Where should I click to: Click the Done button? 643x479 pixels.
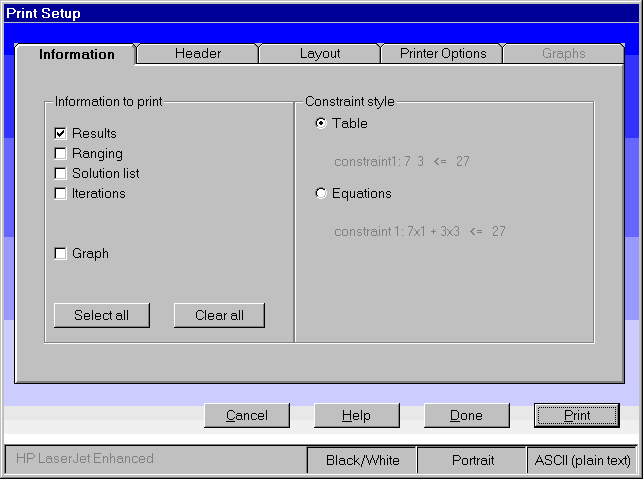click(466, 415)
